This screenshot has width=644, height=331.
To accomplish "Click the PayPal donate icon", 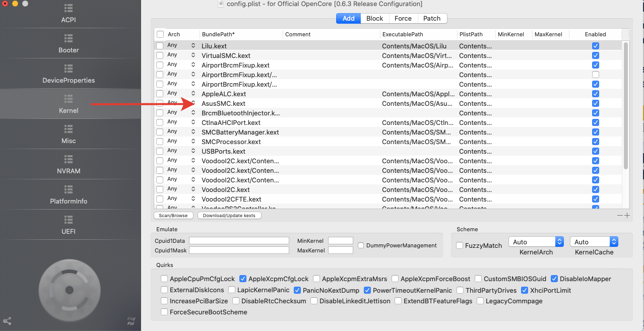I will [x=131, y=321].
